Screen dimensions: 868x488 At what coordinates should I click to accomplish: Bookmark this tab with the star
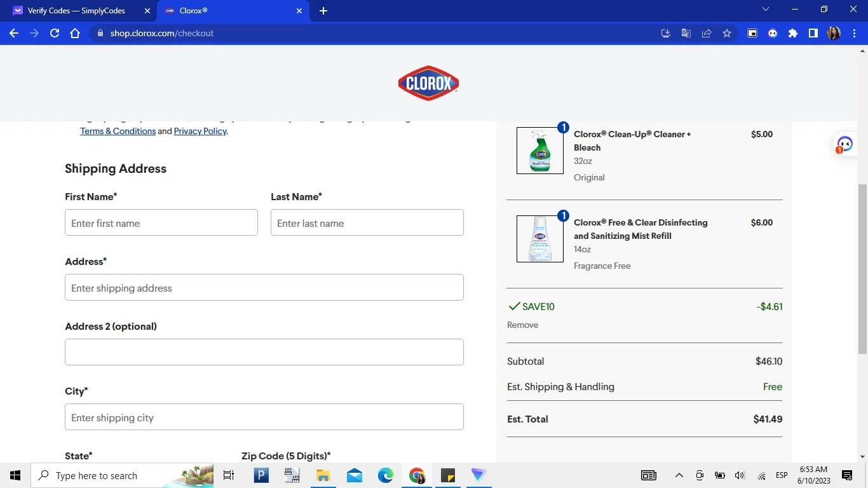pyautogui.click(x=727, y=33)
